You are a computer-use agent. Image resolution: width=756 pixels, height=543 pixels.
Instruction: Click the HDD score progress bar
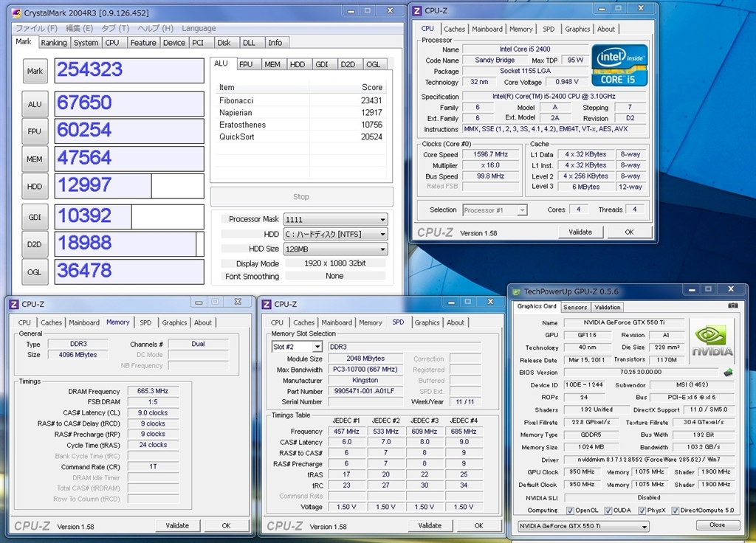(x=129, y=187)
